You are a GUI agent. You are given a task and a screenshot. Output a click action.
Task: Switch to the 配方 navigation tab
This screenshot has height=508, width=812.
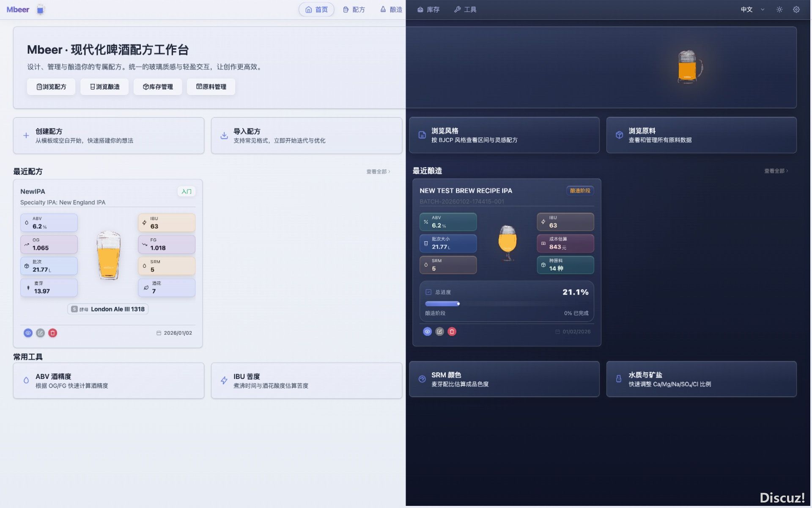point(354,9)
